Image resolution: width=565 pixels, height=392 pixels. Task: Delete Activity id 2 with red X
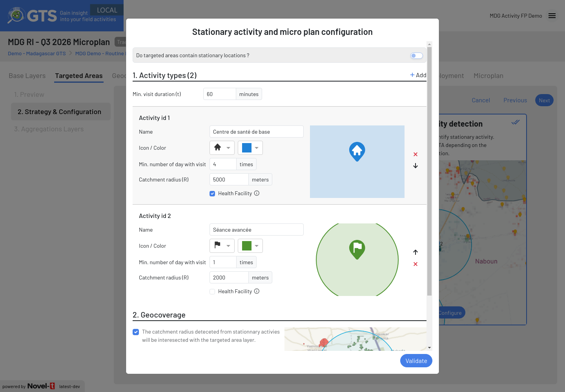point(416,264)
